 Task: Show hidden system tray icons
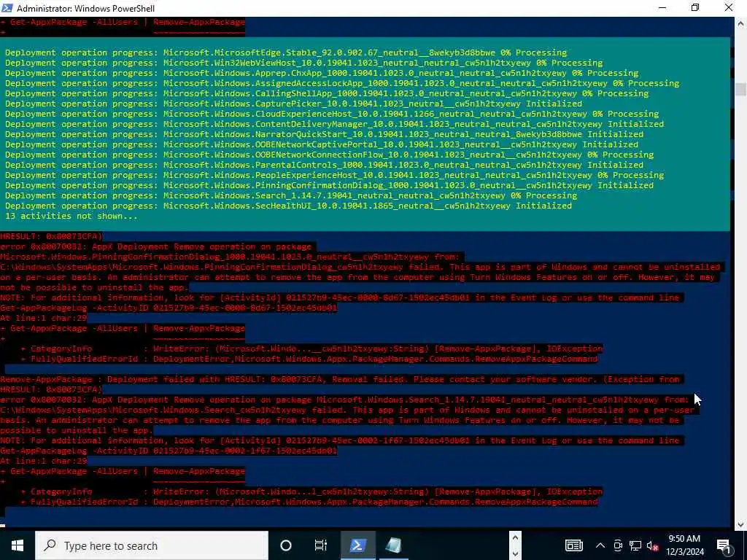pos(600,545)
